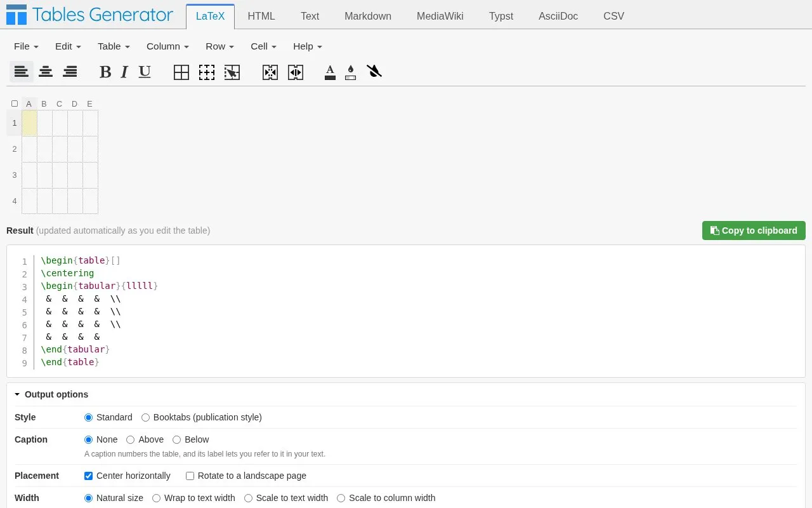Select row 4 header
The image size is (812, 508).
coord(14,201)
